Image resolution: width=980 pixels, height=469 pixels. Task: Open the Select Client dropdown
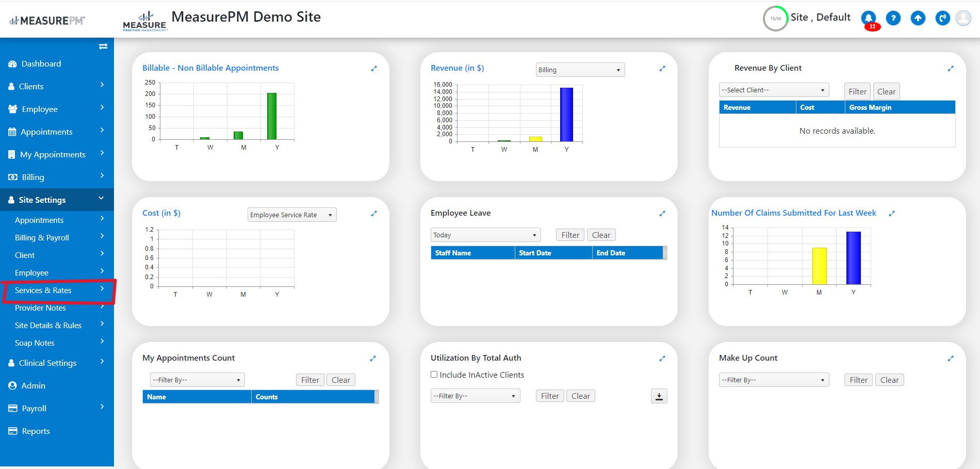(774, 90)
